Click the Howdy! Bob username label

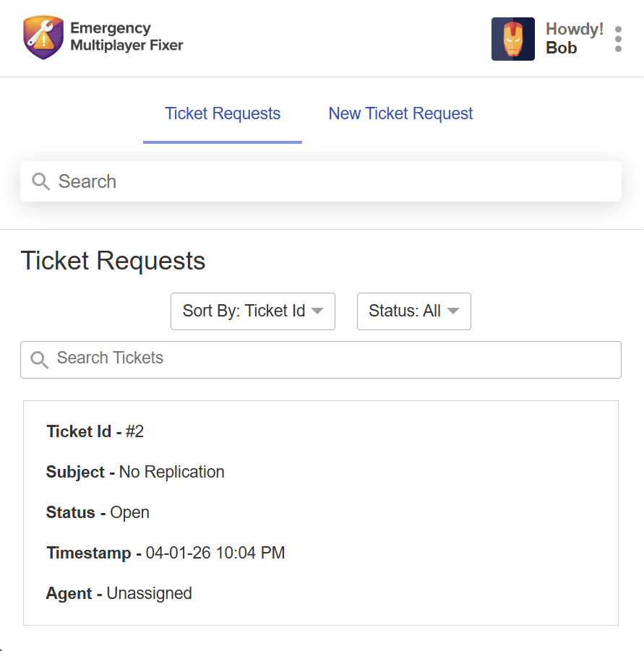coord(574,38)
